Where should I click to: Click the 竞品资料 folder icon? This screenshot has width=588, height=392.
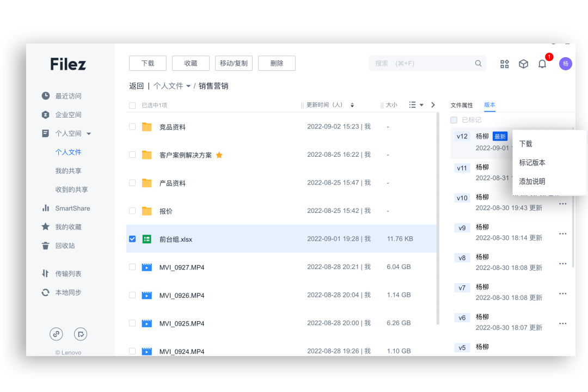146,127
